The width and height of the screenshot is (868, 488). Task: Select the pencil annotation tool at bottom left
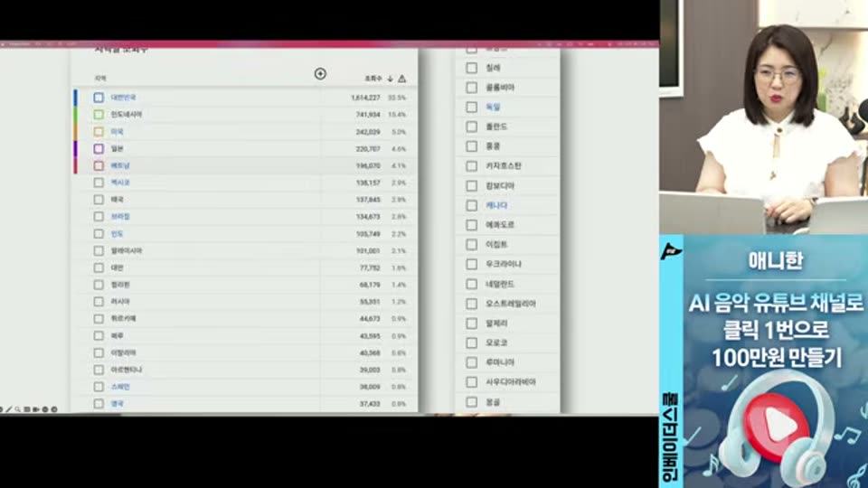click(x=9, y=409)
